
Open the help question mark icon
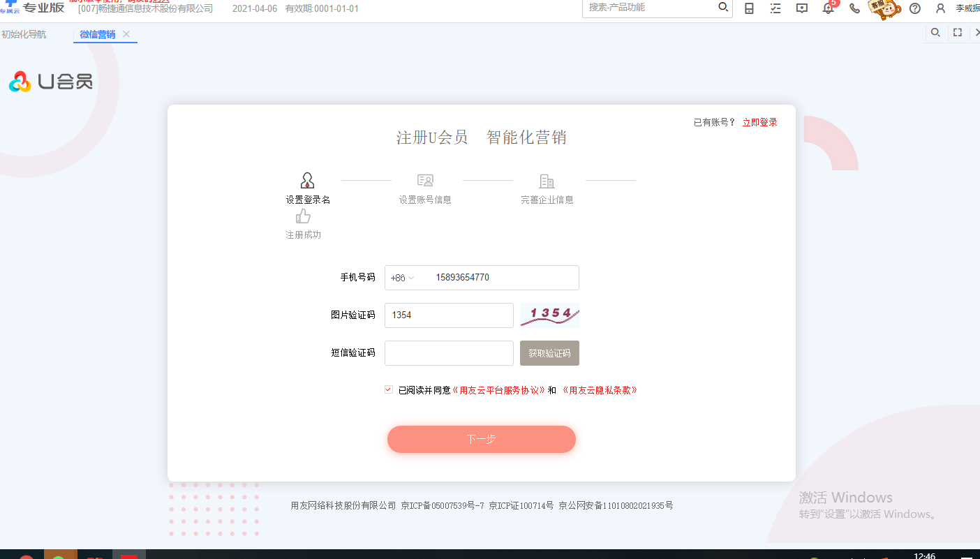click(x=915, y=8)
